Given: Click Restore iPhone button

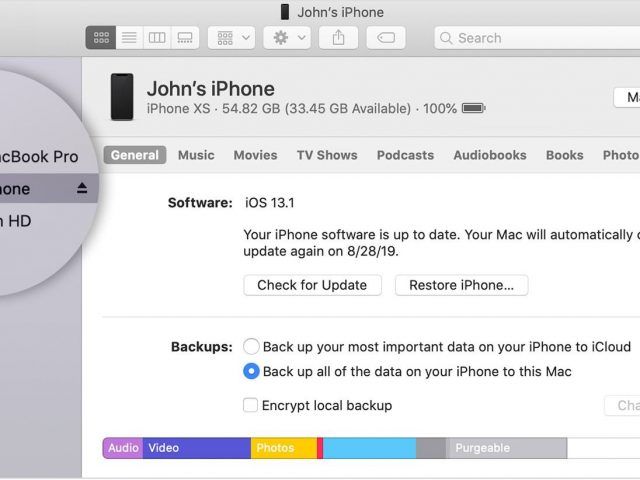Looking at the screenshot, I should (461, 285).
